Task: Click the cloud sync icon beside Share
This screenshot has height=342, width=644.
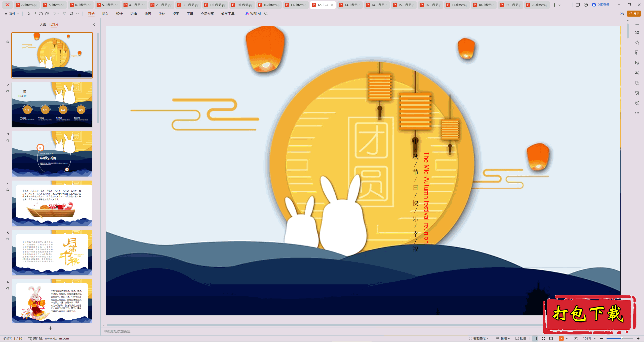Action: coord(622,14)
